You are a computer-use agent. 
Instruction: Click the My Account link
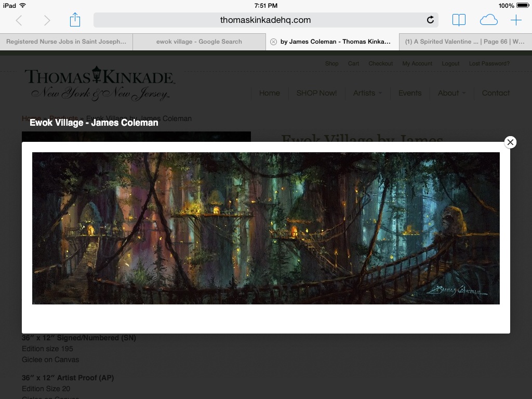(x=417, y=63)
